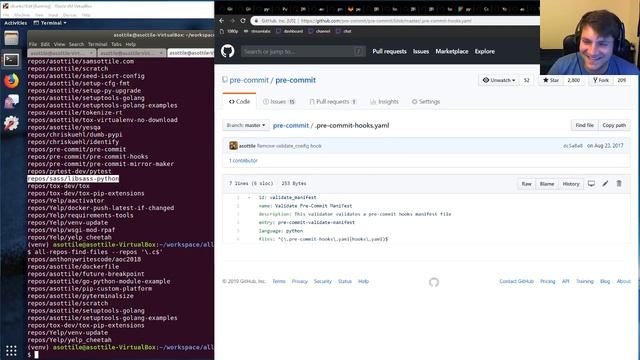Launch Firefox from the Ubuntu dock

point(11,81)
